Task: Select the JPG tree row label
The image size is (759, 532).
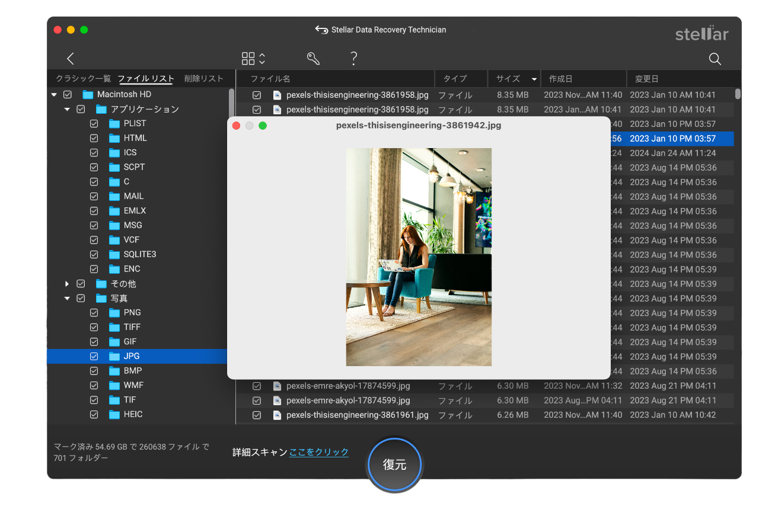Action: [132, 356]
